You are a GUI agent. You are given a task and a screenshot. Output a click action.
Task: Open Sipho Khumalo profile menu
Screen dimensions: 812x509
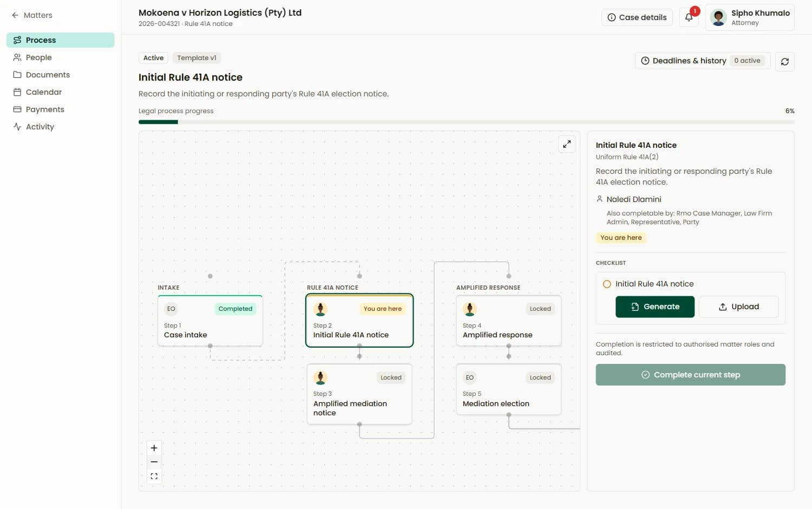click(x=749, y=17)
